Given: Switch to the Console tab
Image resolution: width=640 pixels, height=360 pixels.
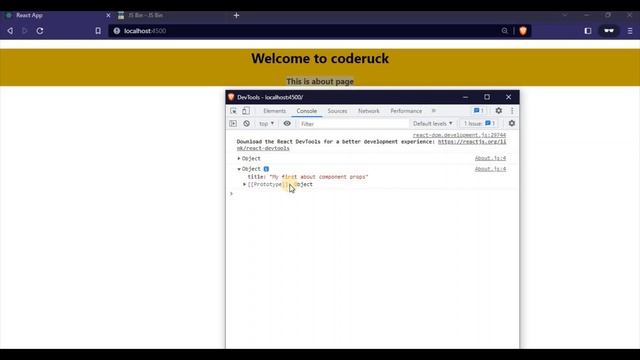Looking at the screenshot, I should 307,111.
